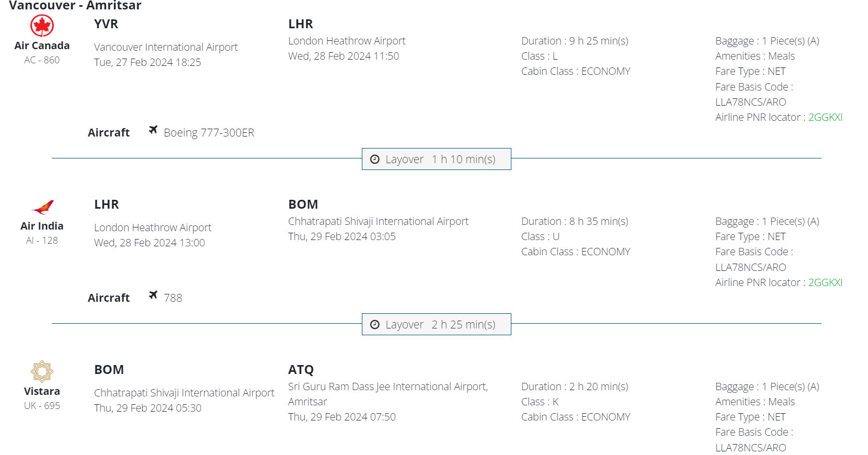The width and height of the screenshot is (868, 455).
Task: Click the UK - 695 flight number
Action: tap(42, 406)
